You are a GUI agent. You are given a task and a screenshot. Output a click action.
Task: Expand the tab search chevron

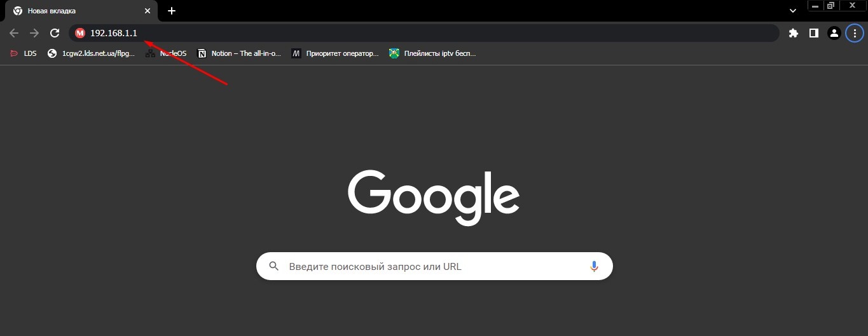coord(793,11)
